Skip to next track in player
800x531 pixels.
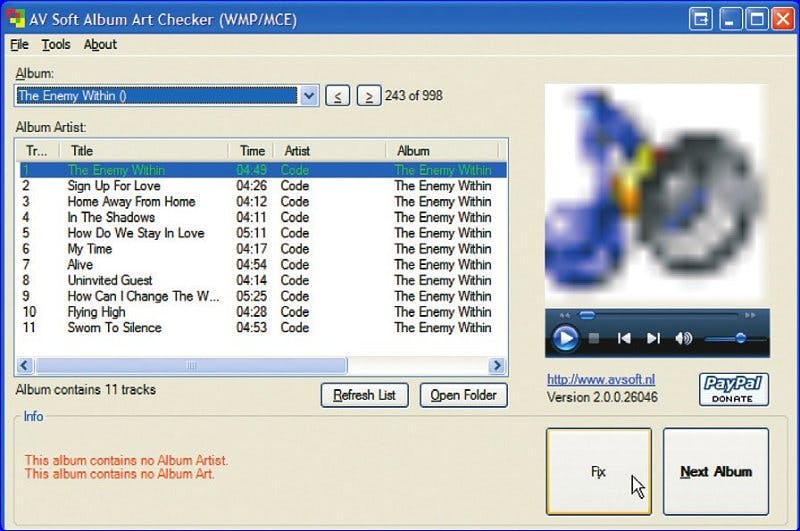pyautogui.click(x=653, y=338)
